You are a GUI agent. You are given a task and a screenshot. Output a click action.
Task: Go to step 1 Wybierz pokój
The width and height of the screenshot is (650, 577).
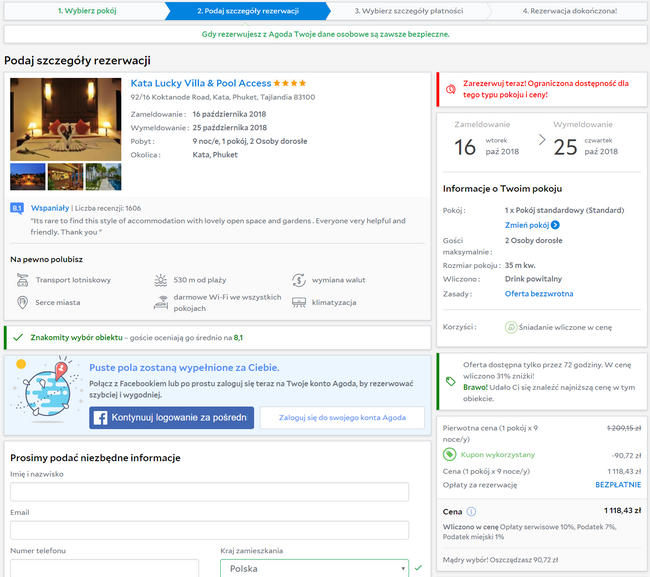click(x=87, y=11)
